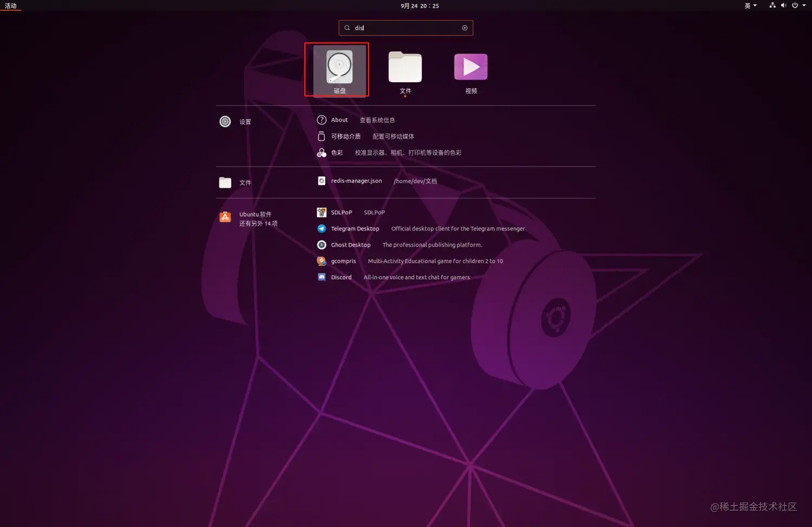This screenshot has width=812, height=527.
Task: Click the volume speaker icon
Action: pos(783,5)
